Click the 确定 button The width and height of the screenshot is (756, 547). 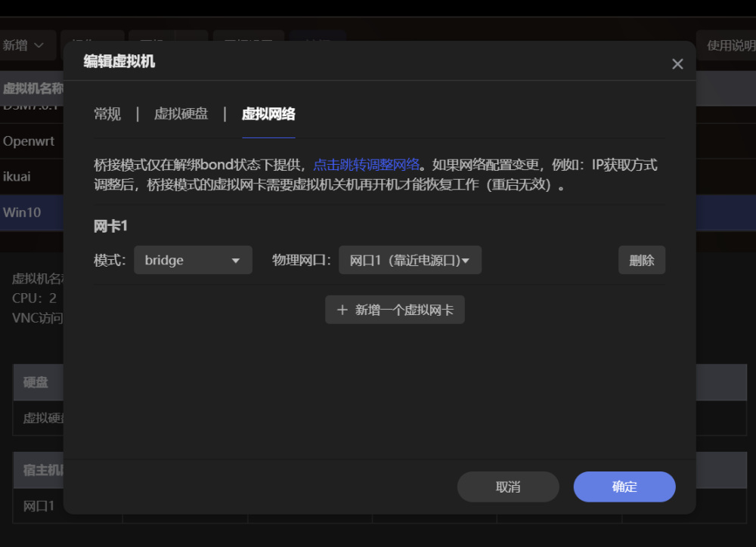pyautogui.click(x=624, y=487)
